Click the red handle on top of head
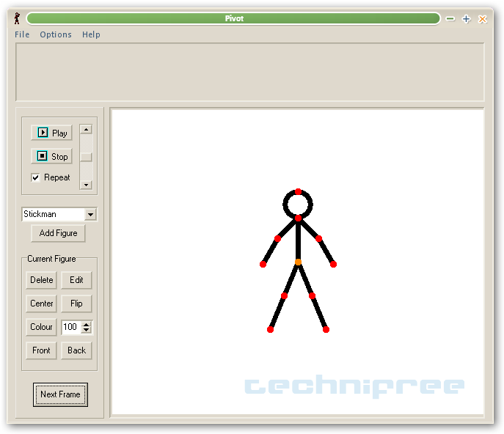Screen dimensions: 504x434 click(x=298, y=191)
